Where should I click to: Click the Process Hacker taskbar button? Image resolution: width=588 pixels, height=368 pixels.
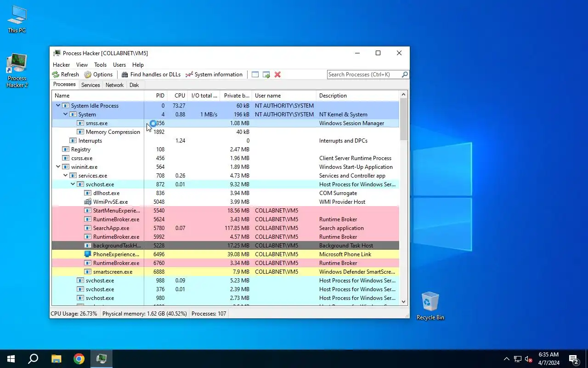point(102,359)
